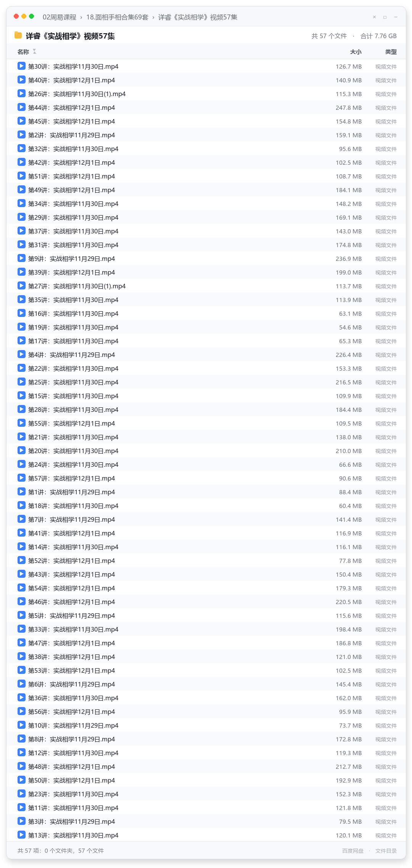
Task: Click the yellow folder icon in the header
Action: tap(18, 35)
